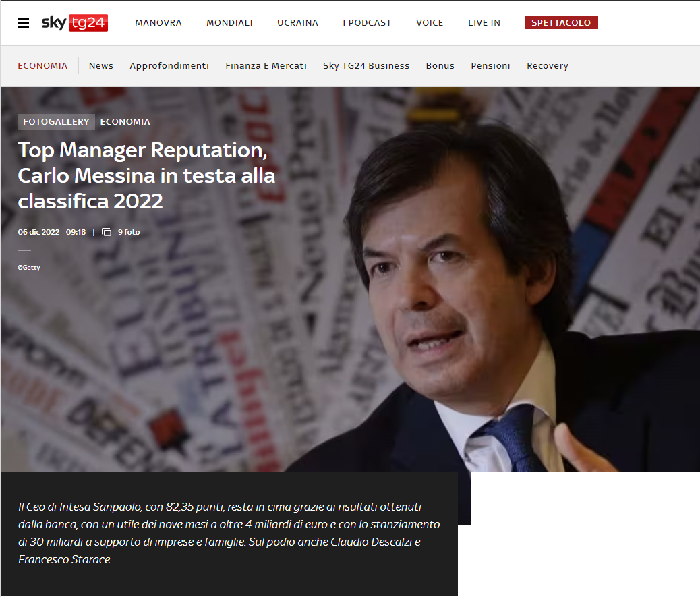
Task: Go to the Mondiali section
Action: click(x=229, y=23)
